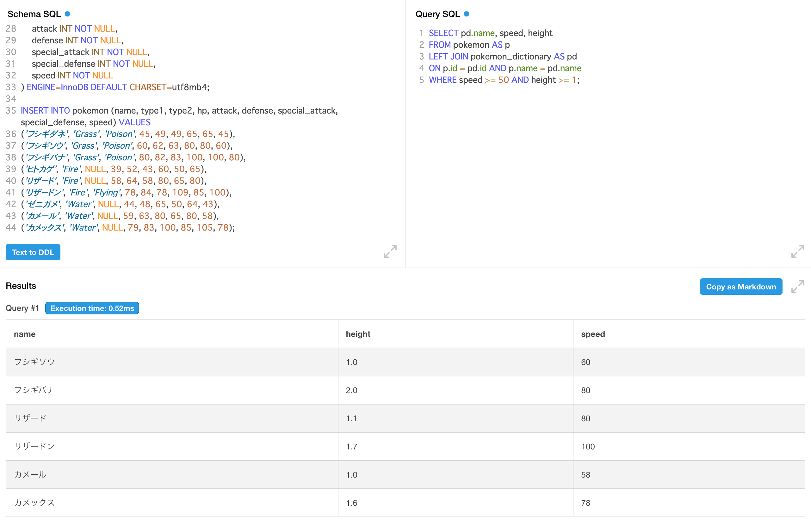This screenshot has width=811, height=532.
Task: Click schema line 30 special_attack INT
Action: 91,52
